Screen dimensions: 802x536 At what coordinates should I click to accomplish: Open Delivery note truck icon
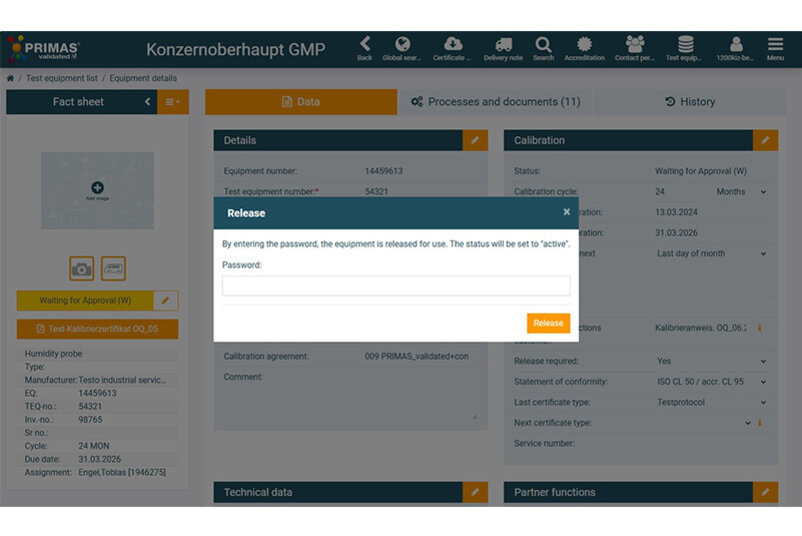coord(503,44)
